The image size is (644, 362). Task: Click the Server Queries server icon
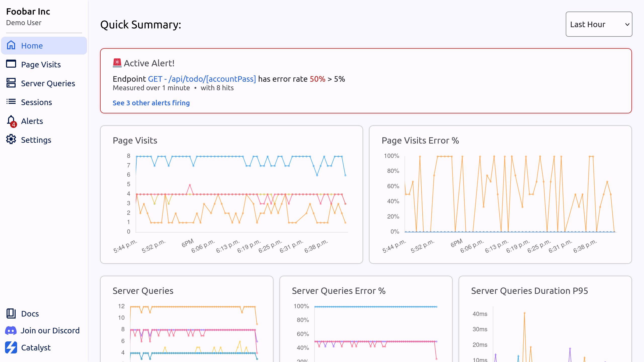pos(11,83)
